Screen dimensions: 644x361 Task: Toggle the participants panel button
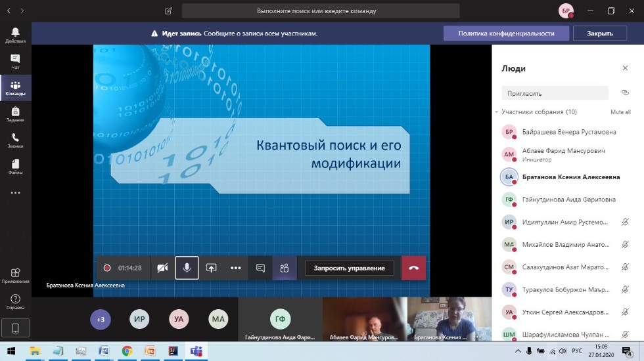285,268
